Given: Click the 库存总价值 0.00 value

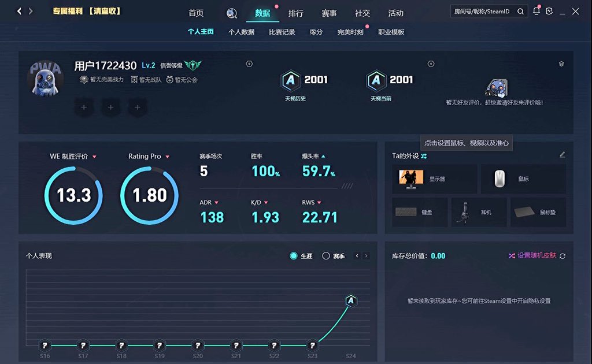Looking at the screenshot, I should (438, 256).
